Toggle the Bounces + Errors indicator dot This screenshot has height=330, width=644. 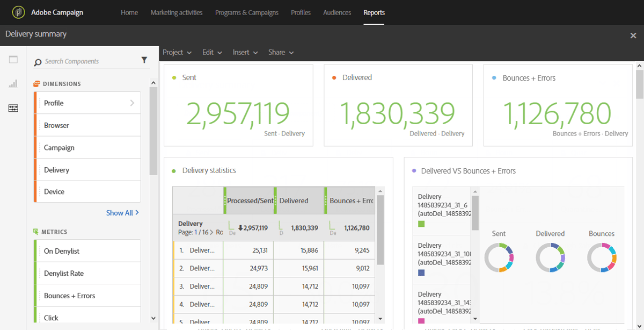click(x=495, y=77)
